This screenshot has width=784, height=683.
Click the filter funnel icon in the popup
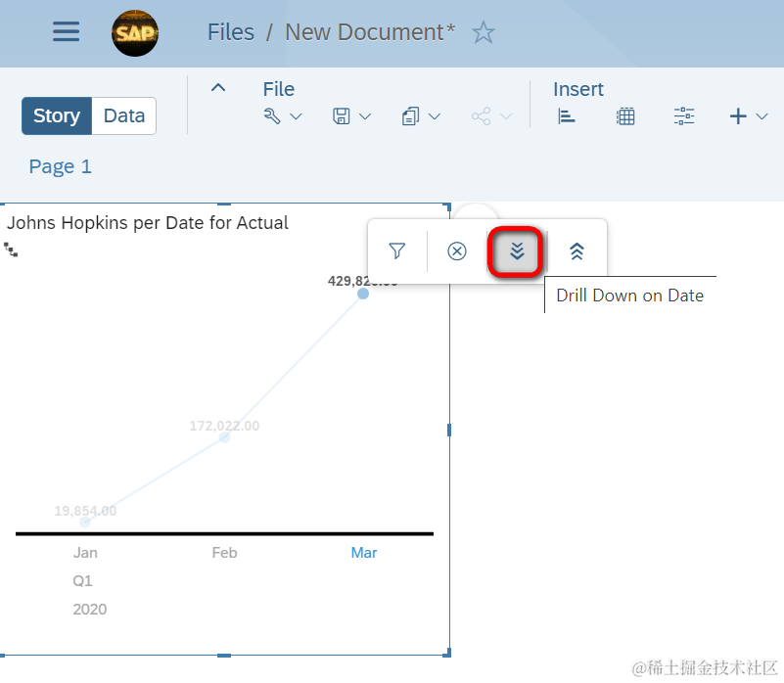pos(397,251)
